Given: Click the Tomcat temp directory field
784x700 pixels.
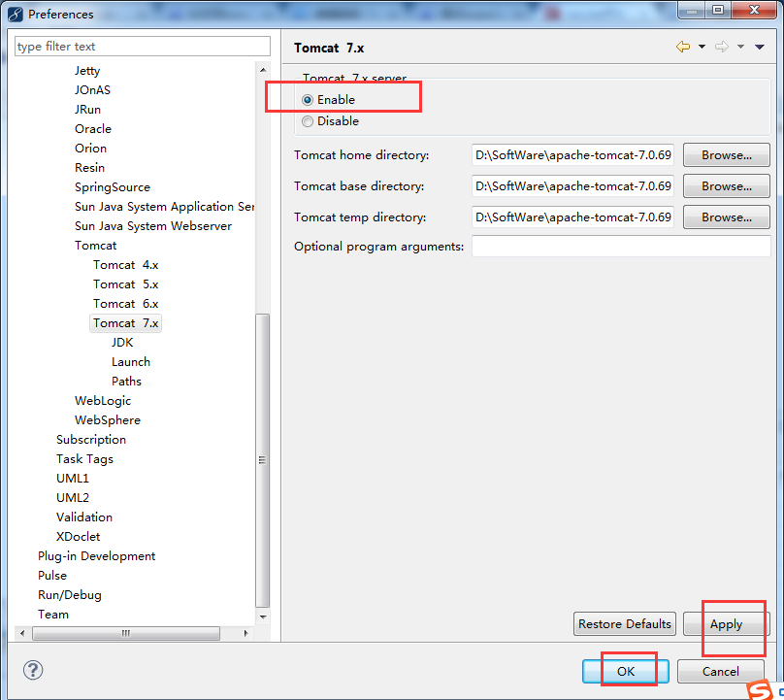Looking at the screenshot, I should (x=572, y=217).
